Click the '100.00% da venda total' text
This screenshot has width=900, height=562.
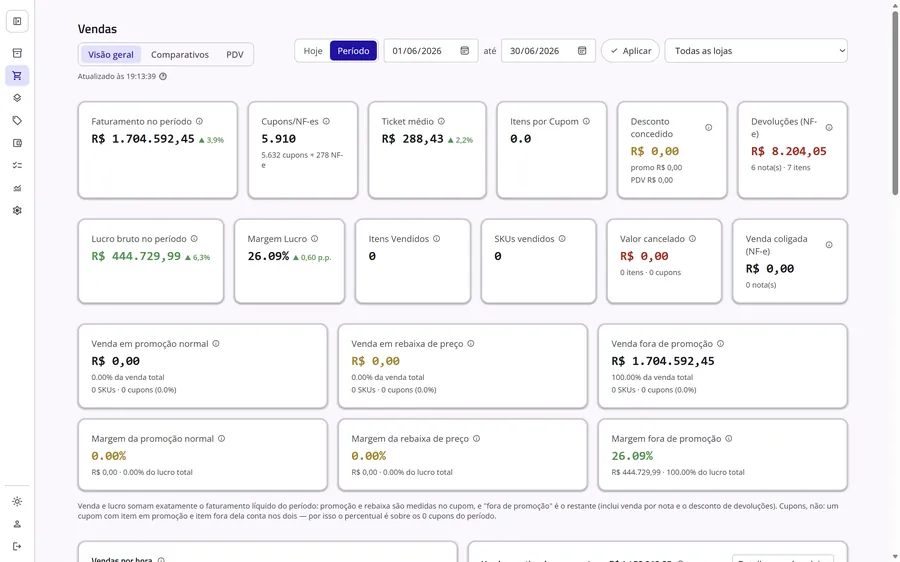pos(652,377)
